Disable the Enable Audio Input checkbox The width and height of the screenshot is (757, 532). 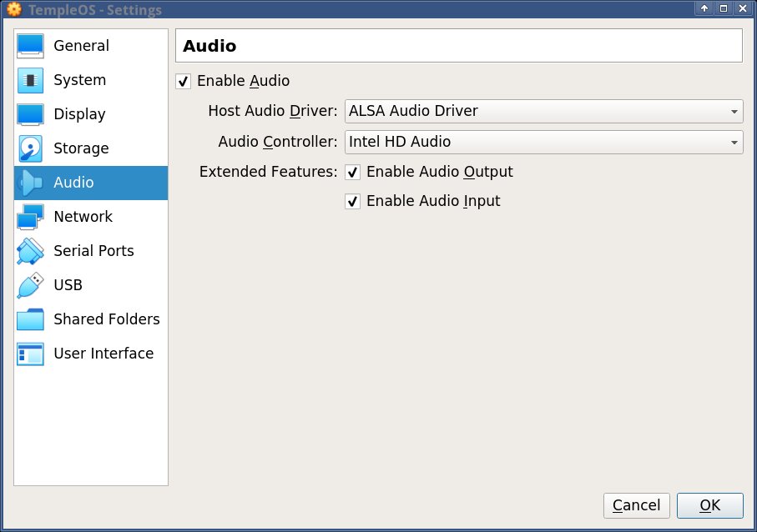(353, 201)
